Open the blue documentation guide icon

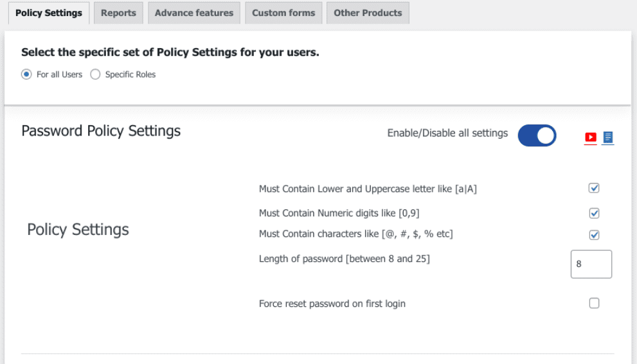point(607,137)
